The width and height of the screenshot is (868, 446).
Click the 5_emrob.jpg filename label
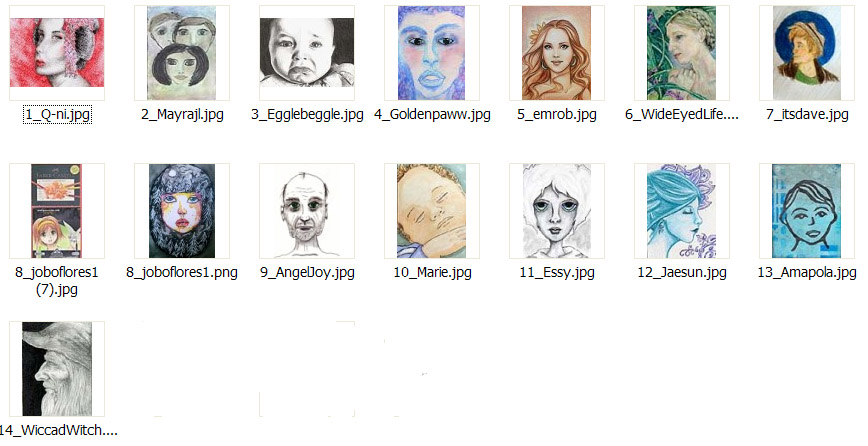(x=557, y=115)
